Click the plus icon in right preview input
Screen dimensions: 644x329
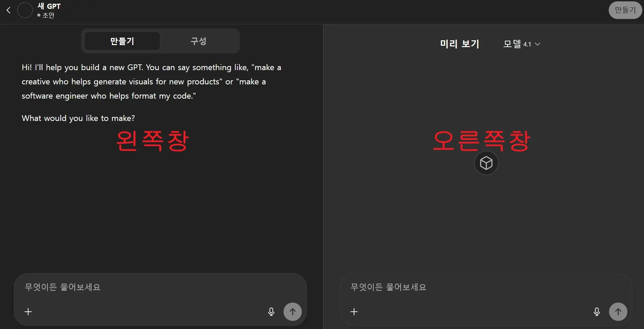(354, 312)
